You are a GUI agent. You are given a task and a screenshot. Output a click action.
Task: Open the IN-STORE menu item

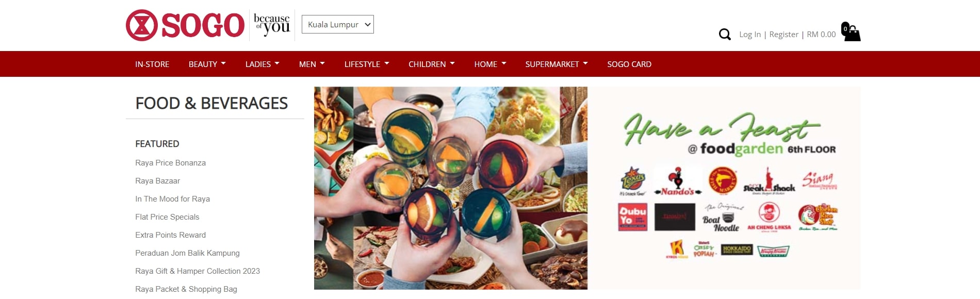coord(152,64)
